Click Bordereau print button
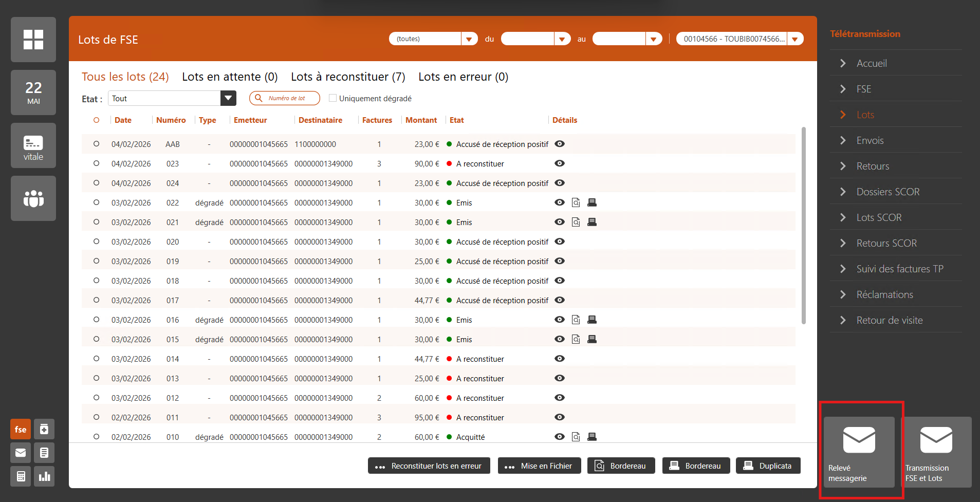Screen dimensions: 980x502 (x=696, y=466)
